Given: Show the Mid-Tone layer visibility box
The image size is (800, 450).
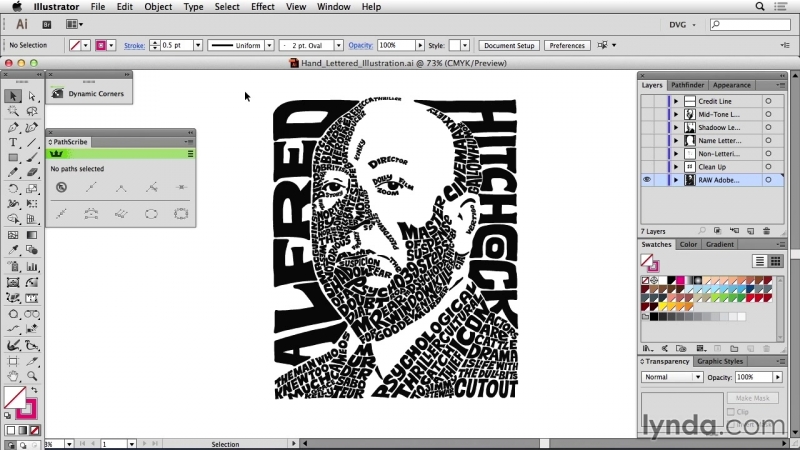Looking at the screenshot, I should point(646,114).
